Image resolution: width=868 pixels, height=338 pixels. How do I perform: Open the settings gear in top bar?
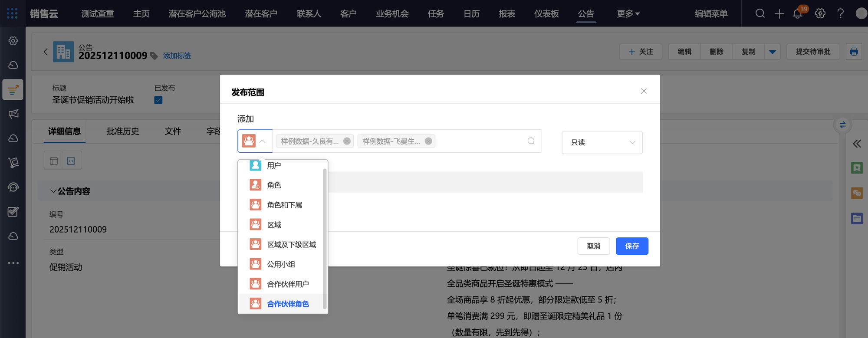[820, 14]
